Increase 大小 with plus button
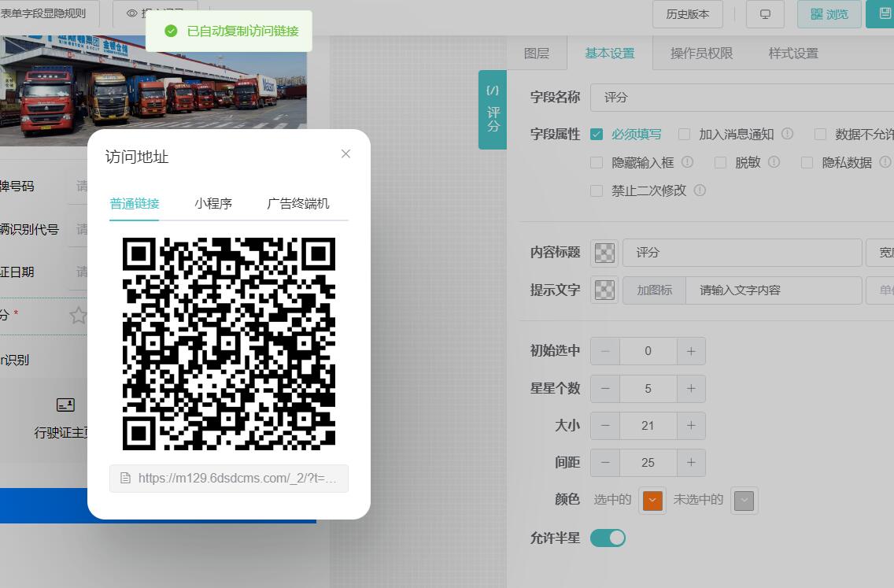894x588 pixels. (x=691, y=426)
